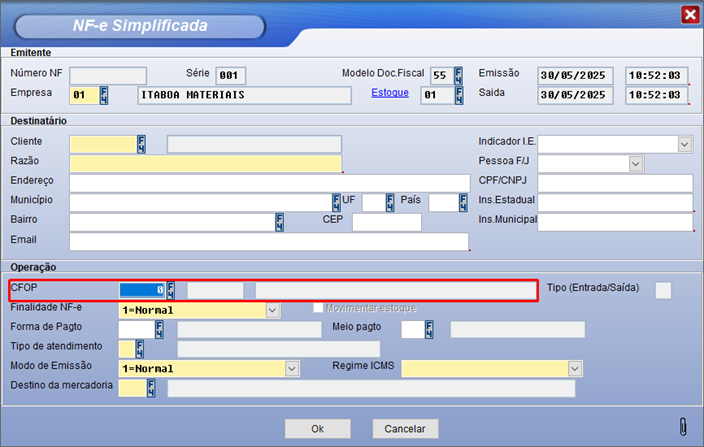
Task: Open F4 lookup for UF
Action: tap(390, 202)
